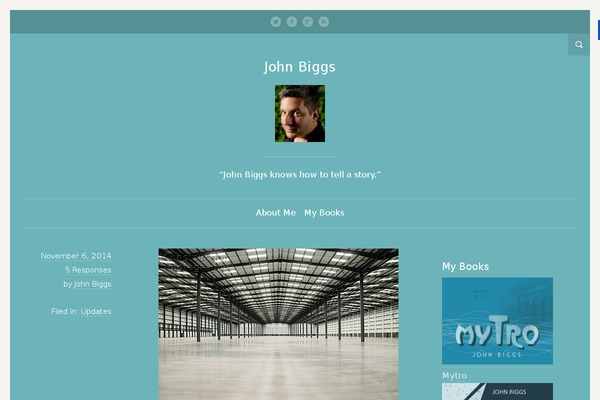Click the search magnifier icon
This screenshot has width=600, height=400.
(x=579, y=44)
